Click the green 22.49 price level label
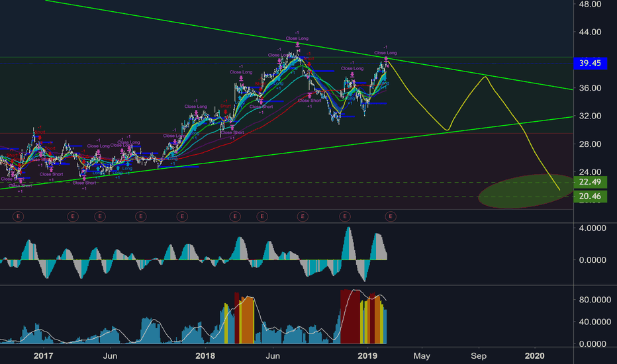 point(590,182)
